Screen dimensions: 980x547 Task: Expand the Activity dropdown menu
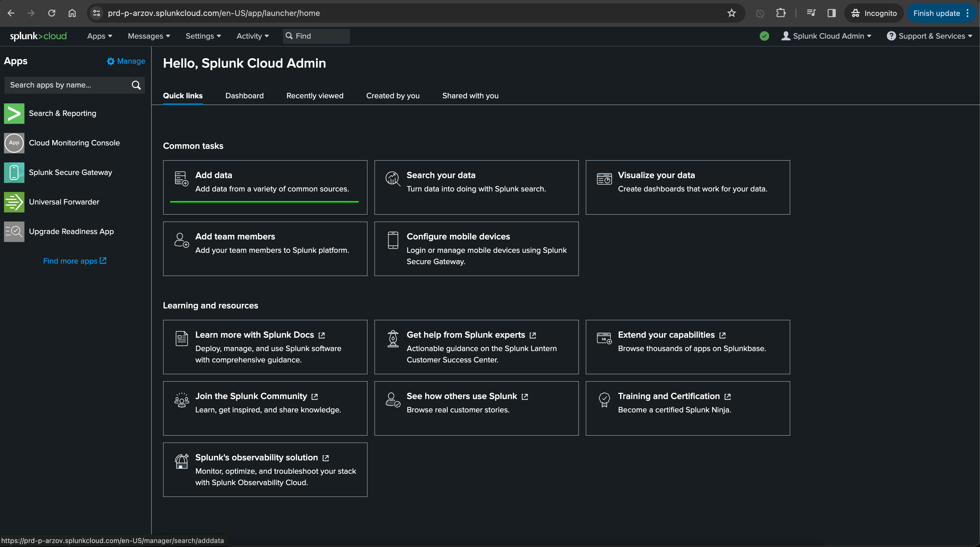tap(253, 36)
